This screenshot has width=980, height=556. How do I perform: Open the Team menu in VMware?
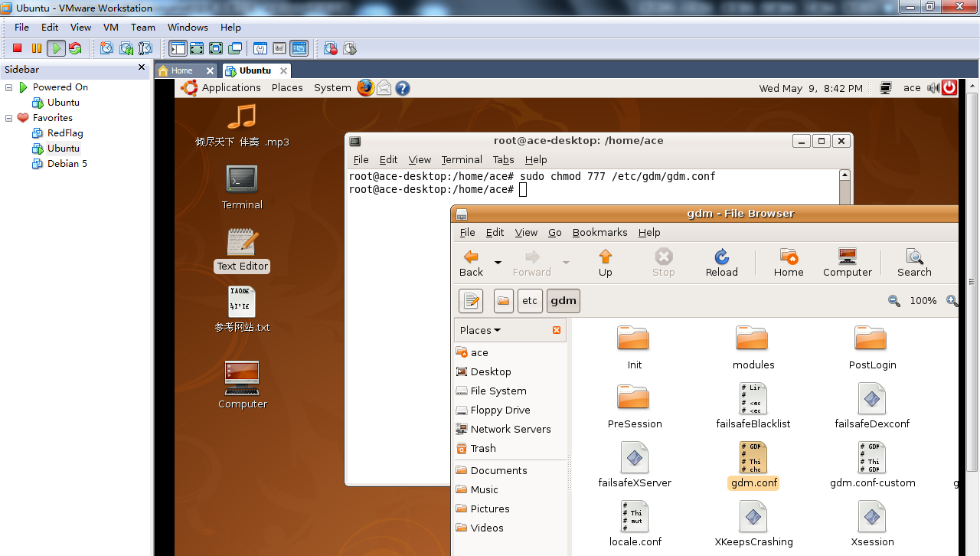(x=143, y=27)
